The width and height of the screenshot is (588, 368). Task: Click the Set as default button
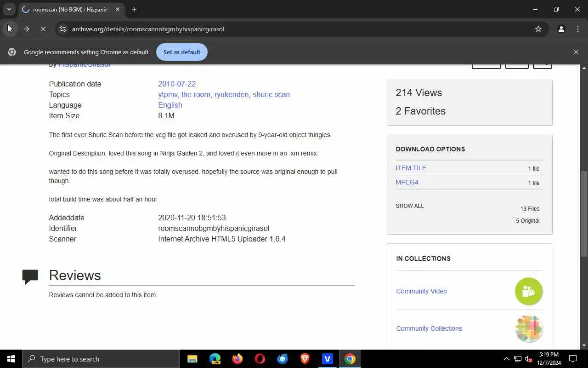tap(182, 52)
